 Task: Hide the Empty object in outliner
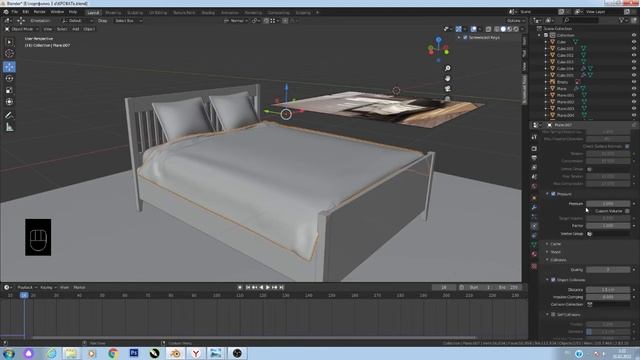click(x=634, y=82)
